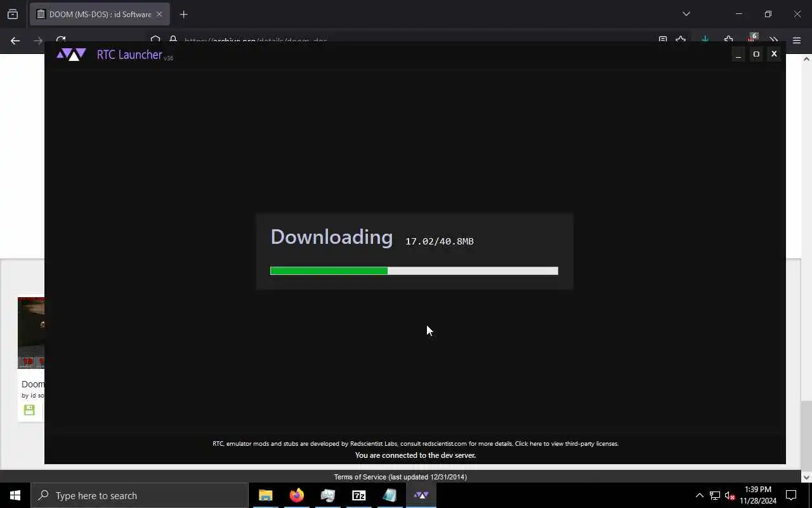
Task: Open a new Firefox tab
Action: click(x=183, y=14)
